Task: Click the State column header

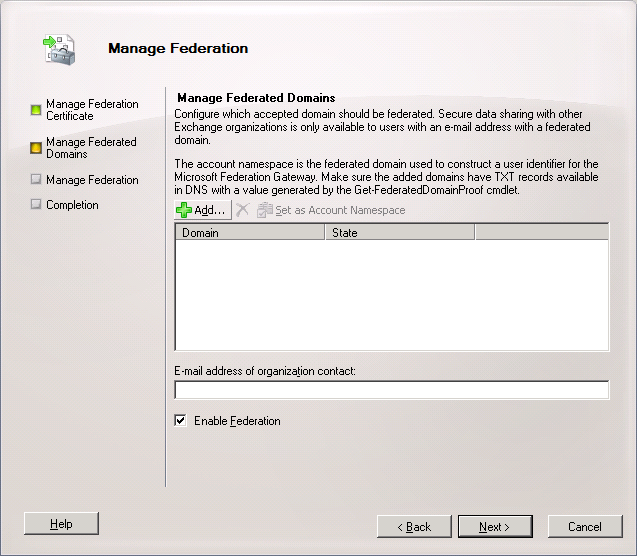Action: (x=399, y=233)
